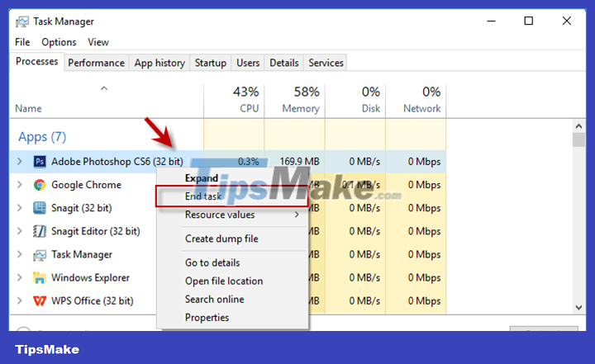Click the Task Manager title bar icon

point(22,21)
